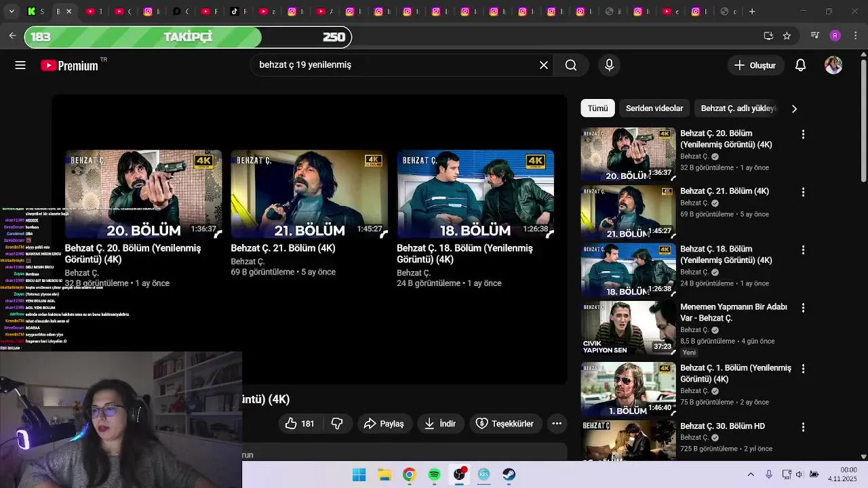Open the 20. Bölüm end-screen video title
Viewport: 868px width, 488px height.
coord(133,253)
